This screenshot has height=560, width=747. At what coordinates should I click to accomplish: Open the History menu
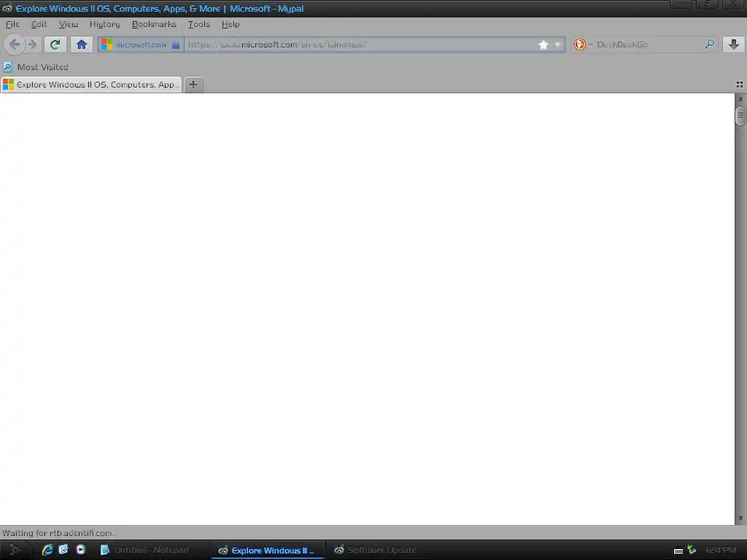tap(104, 24)
